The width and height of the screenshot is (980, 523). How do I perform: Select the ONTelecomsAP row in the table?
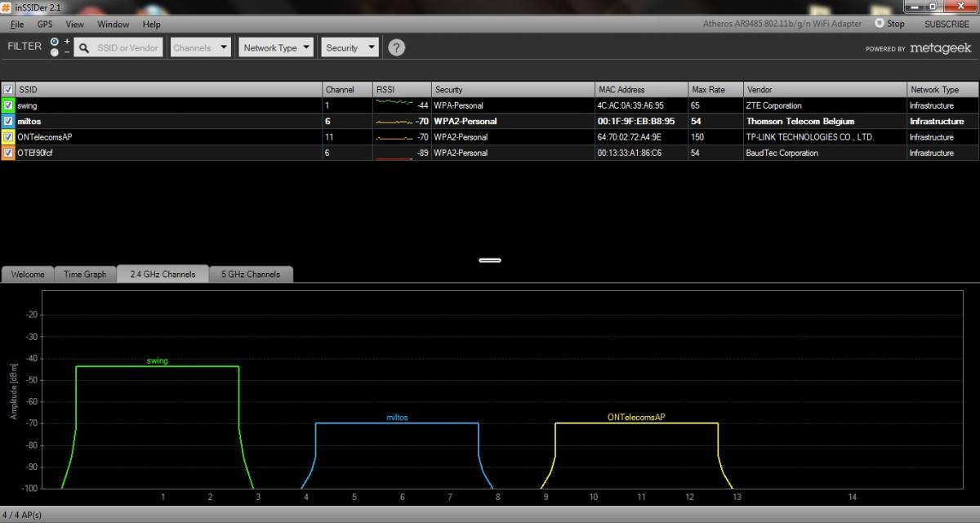click(490, 136)
